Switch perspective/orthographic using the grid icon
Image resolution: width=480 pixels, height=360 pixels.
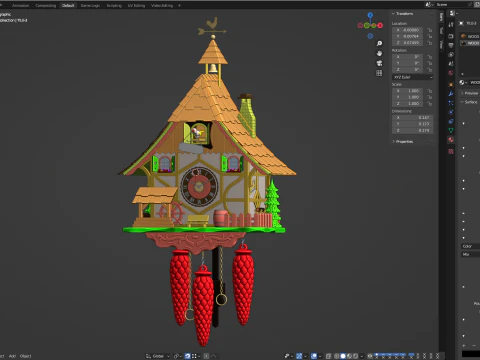click(x=379, y=73)
